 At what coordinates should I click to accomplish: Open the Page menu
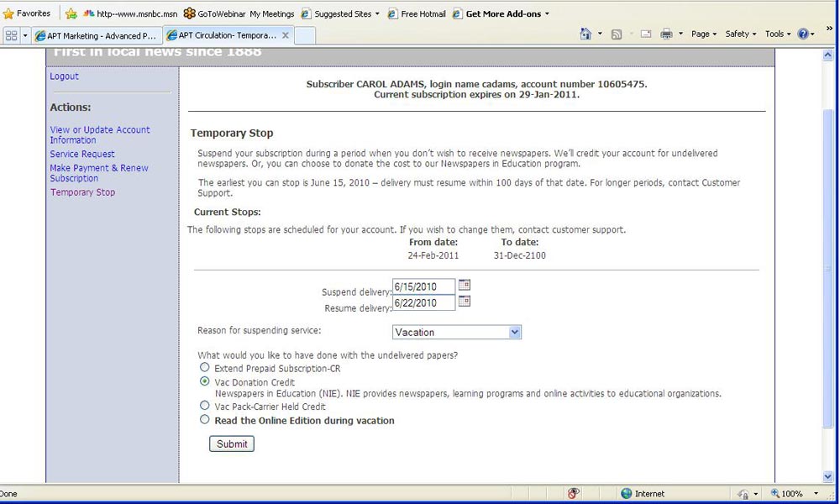pyautogui.click(x=703, y=34)
